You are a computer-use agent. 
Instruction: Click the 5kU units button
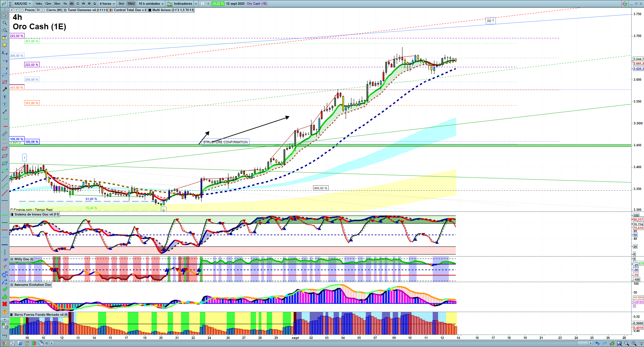pos(121,4)
